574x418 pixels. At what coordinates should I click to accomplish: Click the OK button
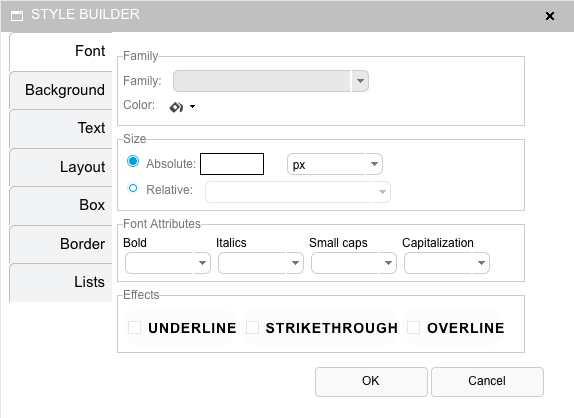pos(371,381)
